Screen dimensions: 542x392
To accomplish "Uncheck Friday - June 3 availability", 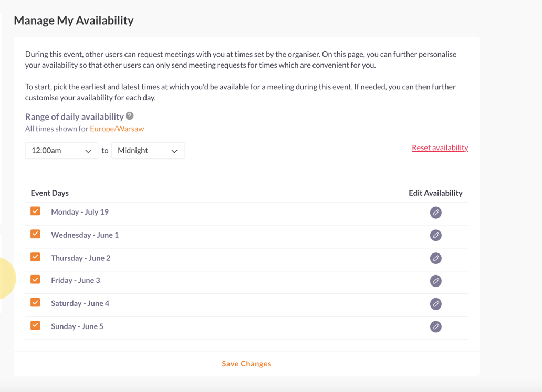I will pos(35,279).
